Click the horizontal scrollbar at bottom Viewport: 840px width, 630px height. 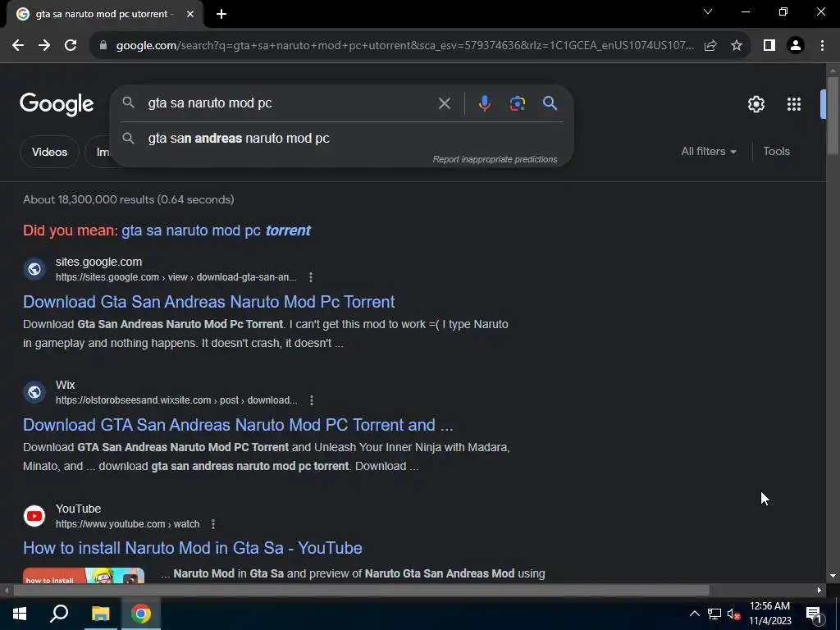361,591
